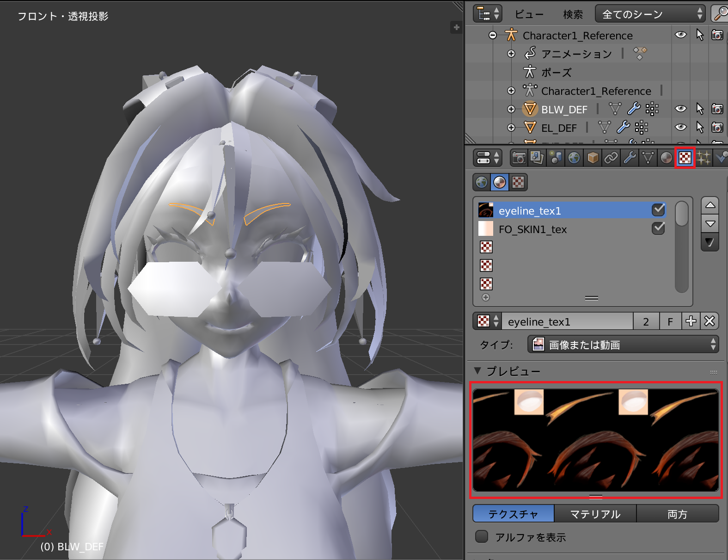Toggle BLW_DEF render camera icon

[x=717, y=109]
